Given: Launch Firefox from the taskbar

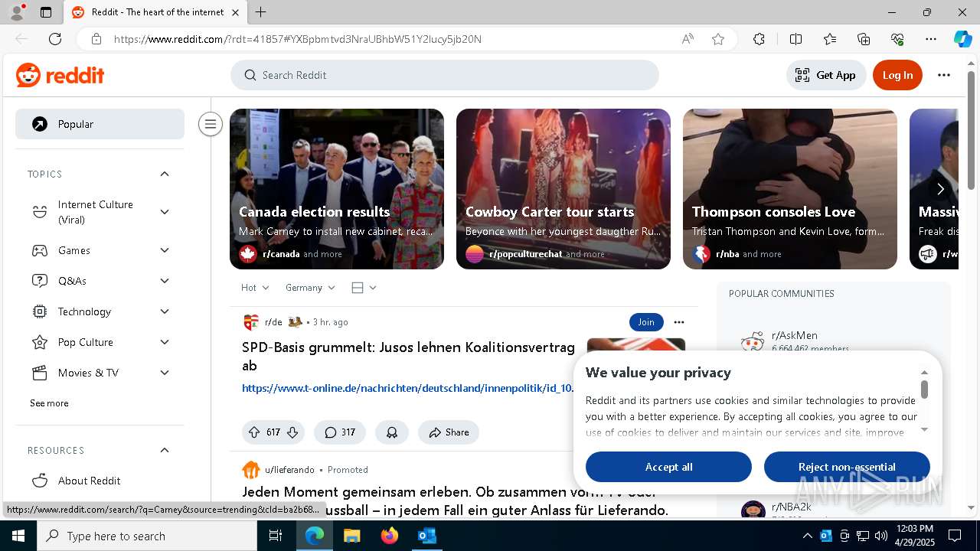Looking at the screenshot, I should [x=390, y=536].
